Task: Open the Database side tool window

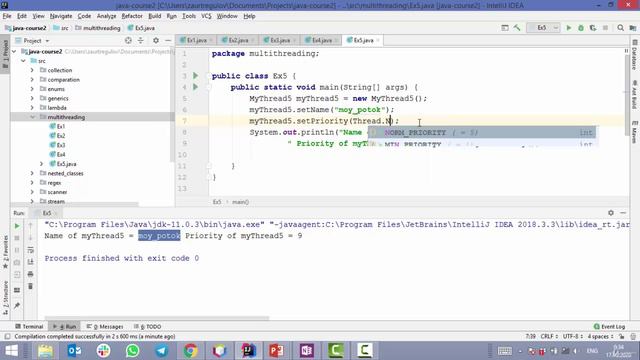Action: [635, 55]
